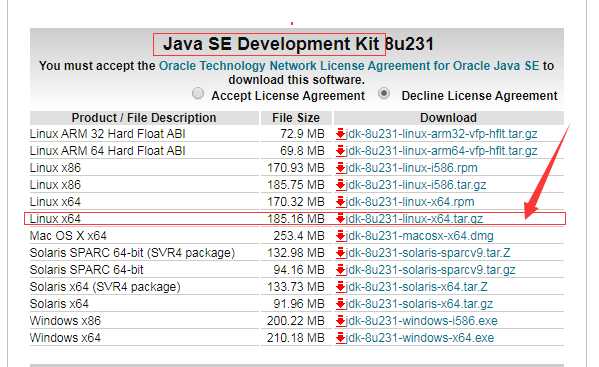
Task: Click the Mac OS X x64 description
Action: [x=68, y=236]
